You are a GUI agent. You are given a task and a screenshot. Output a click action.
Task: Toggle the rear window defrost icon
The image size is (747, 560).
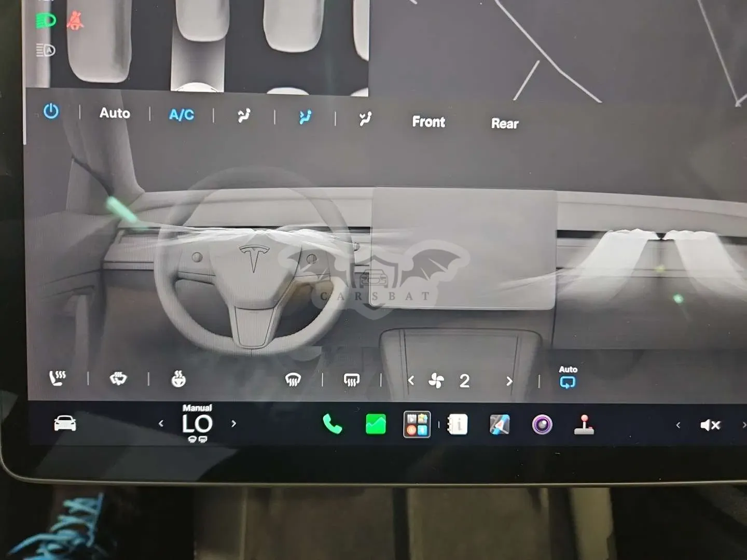pos(352,381)
